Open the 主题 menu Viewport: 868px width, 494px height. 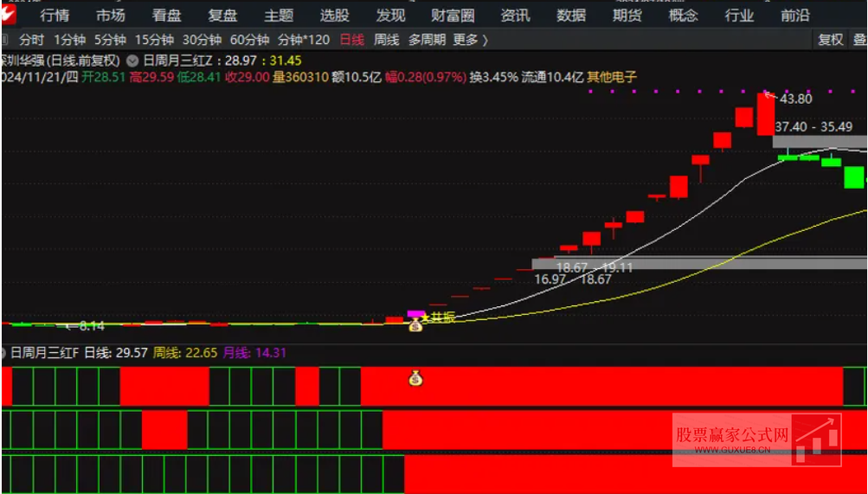click(279, 16)
